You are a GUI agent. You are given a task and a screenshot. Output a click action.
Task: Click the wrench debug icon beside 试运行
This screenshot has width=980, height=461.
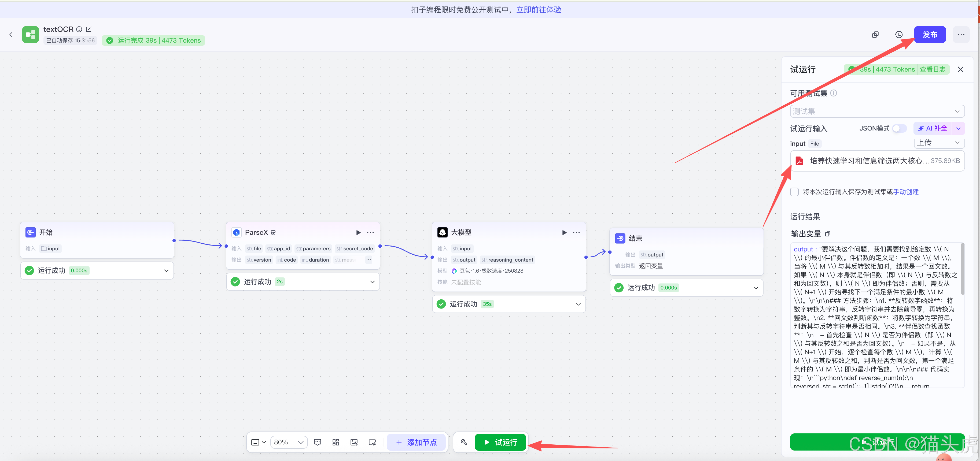pos(464,442)
